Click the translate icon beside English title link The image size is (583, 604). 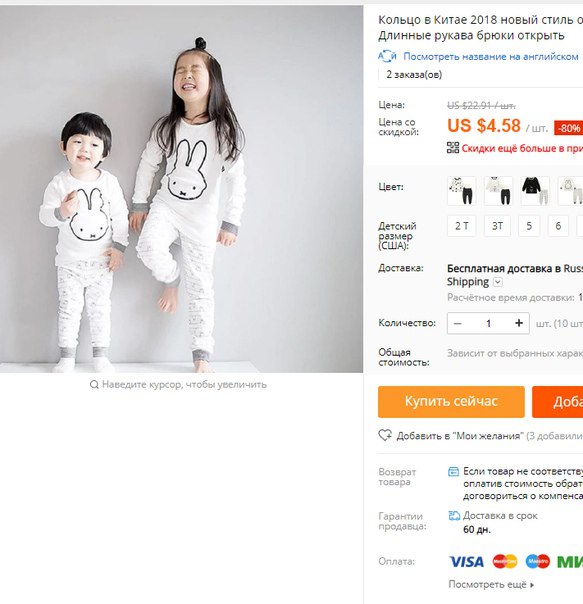pyautogui.click(x=387, y=57)
